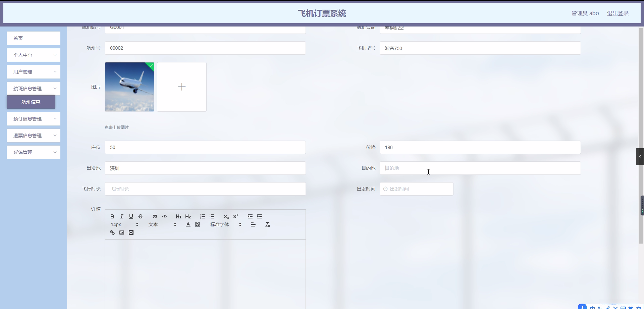Expand the 个人中心 sidebar menu
The image size is (644, 309).
(x=34, y=55)
